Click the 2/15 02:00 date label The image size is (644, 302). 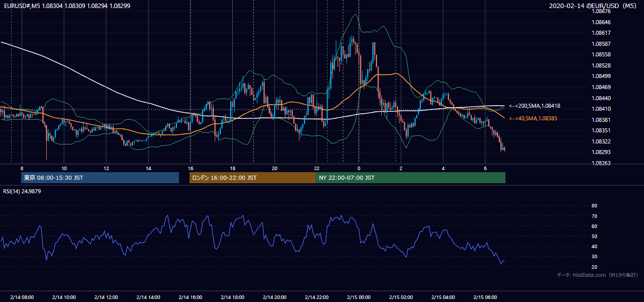[401, 297]
